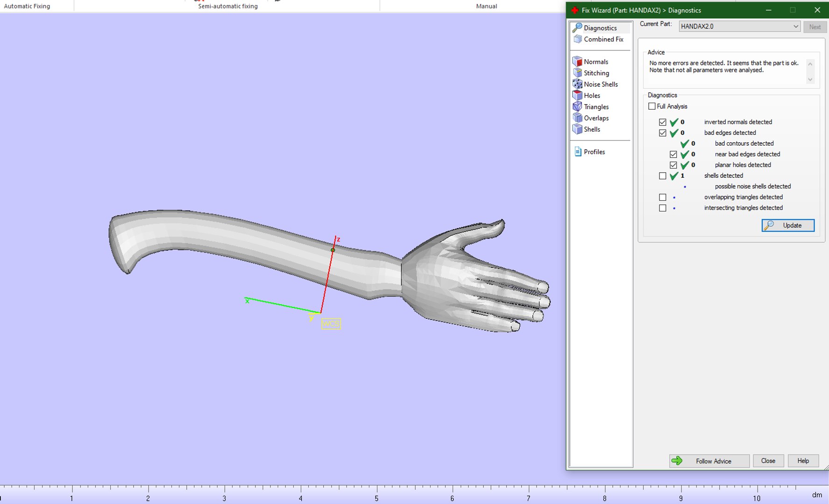Select the Combined Fix cube icon

coord(577,39)
